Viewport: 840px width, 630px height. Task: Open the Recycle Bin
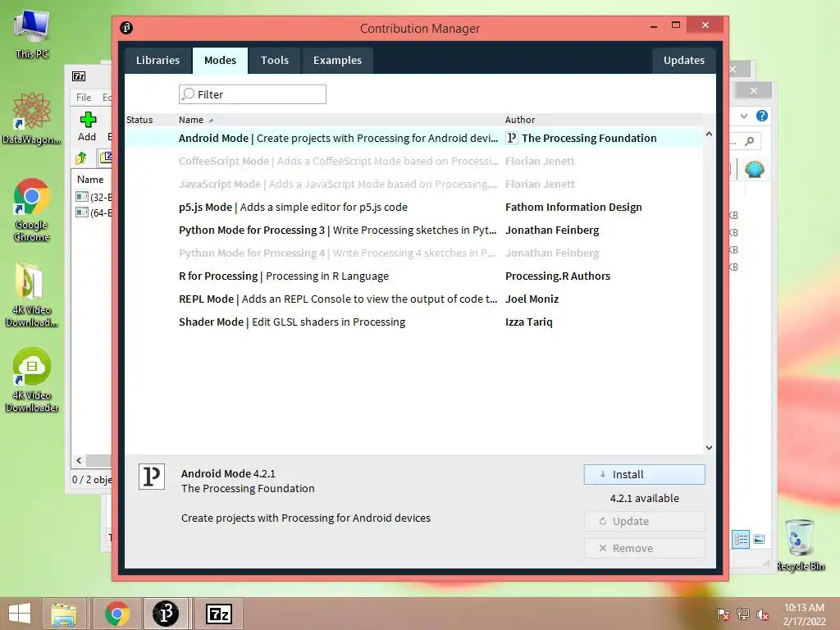(x=801, y=545)
